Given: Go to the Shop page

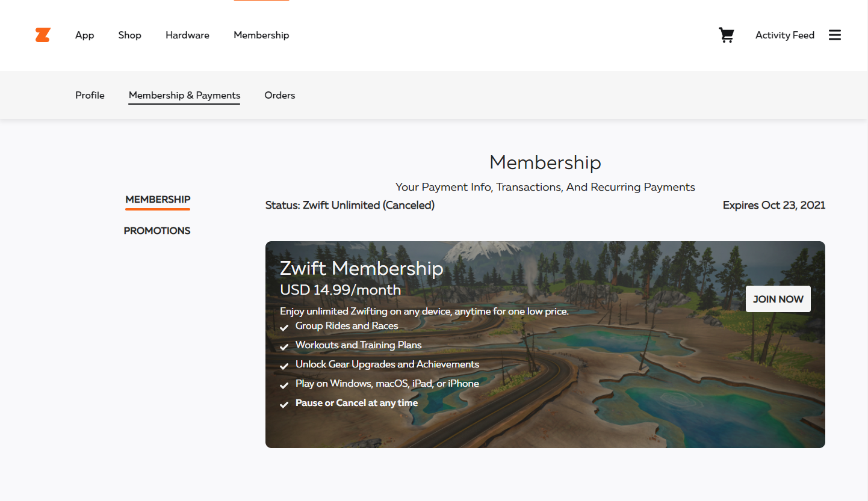Looking at the screenshot, I should (x=129, y=35).
